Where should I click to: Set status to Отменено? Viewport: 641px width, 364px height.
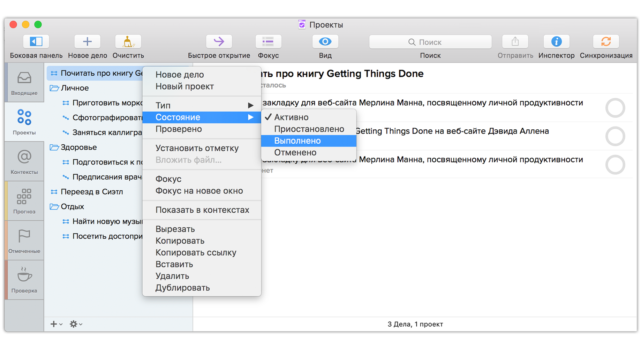(309, 152)
